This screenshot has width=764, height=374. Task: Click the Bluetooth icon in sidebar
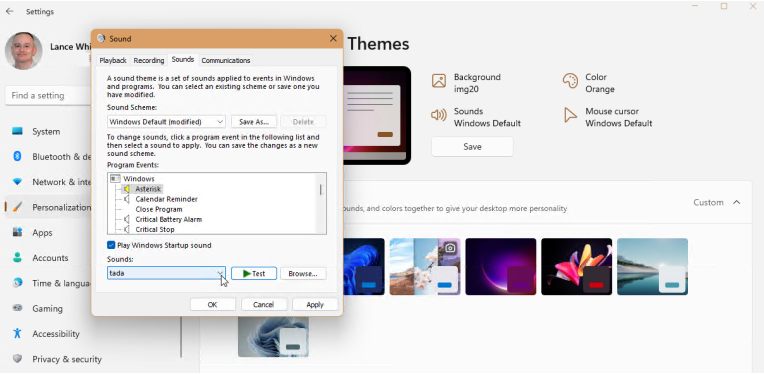point(18,156)
